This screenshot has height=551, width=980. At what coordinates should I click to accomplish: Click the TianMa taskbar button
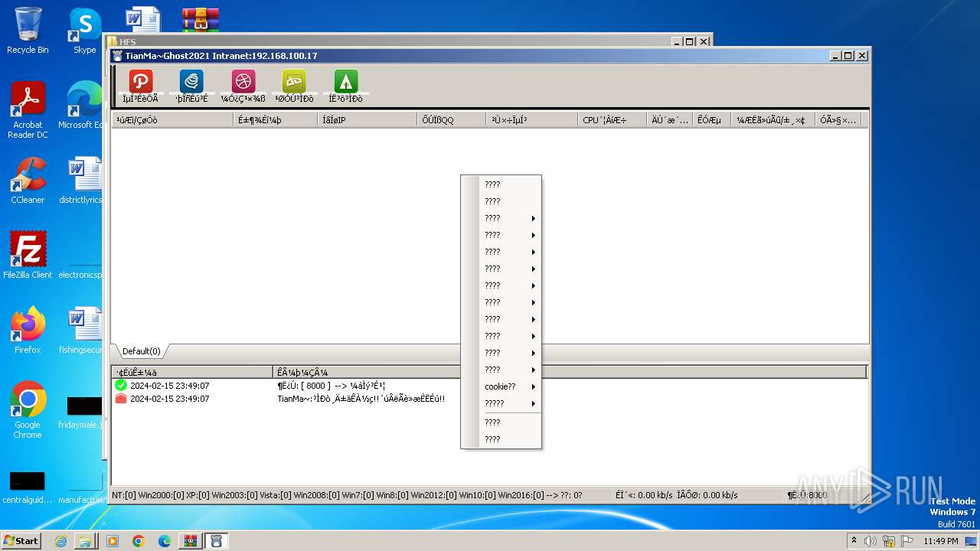pyautogui.click(x=216, y=541)
